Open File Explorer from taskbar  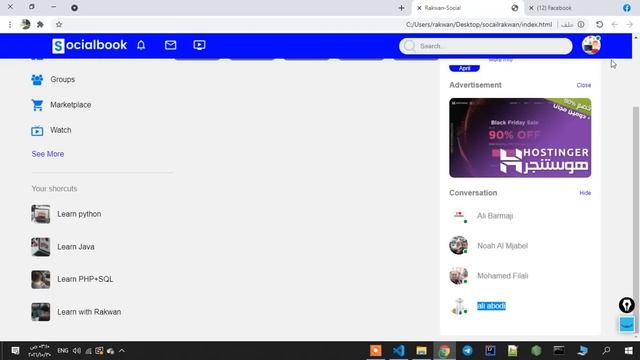421,351
